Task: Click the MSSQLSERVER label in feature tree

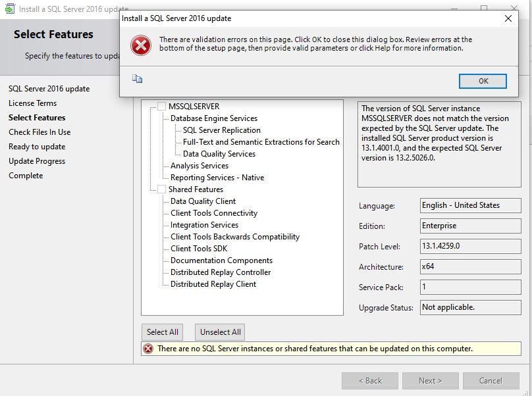Action: [194, 107]
